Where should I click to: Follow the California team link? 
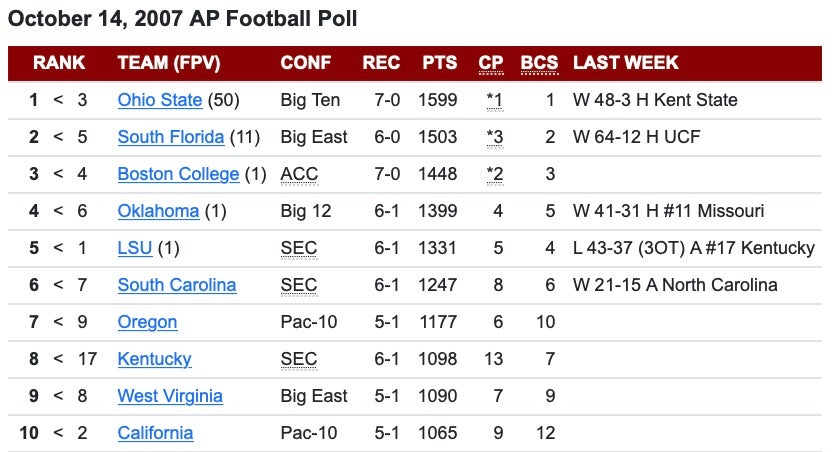tap(155, 433)
